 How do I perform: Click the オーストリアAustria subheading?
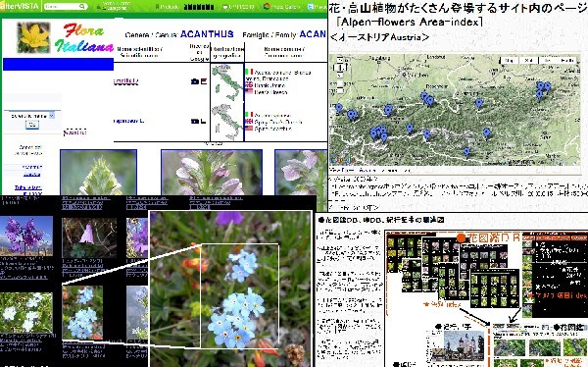pyautogui.click(x=380, y=37)
